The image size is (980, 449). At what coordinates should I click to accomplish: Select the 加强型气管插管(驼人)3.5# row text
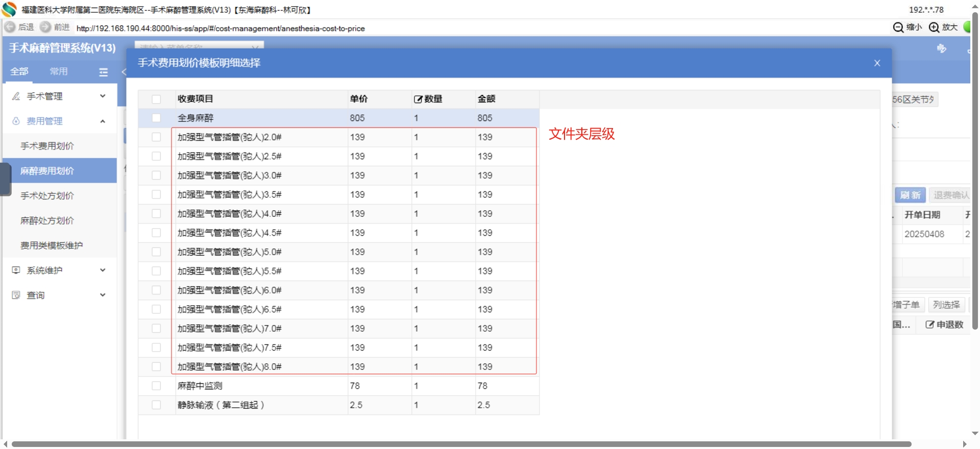point(230,194)
